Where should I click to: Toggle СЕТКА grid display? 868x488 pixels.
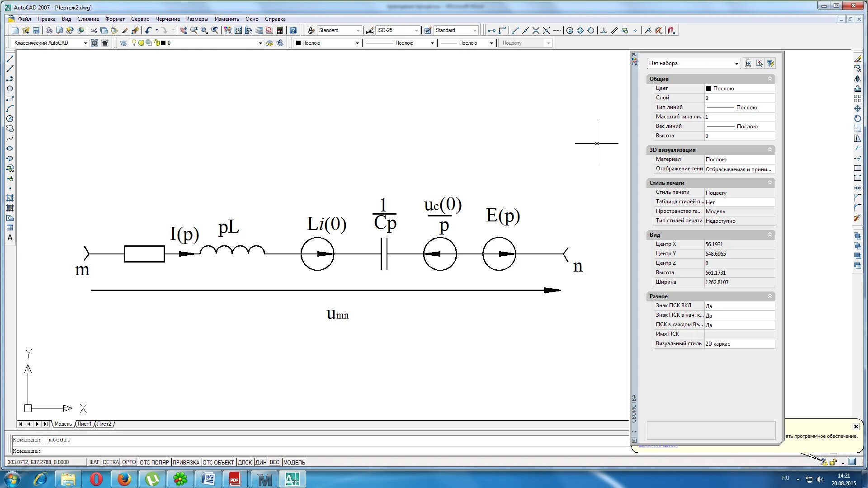coord(110,462)
